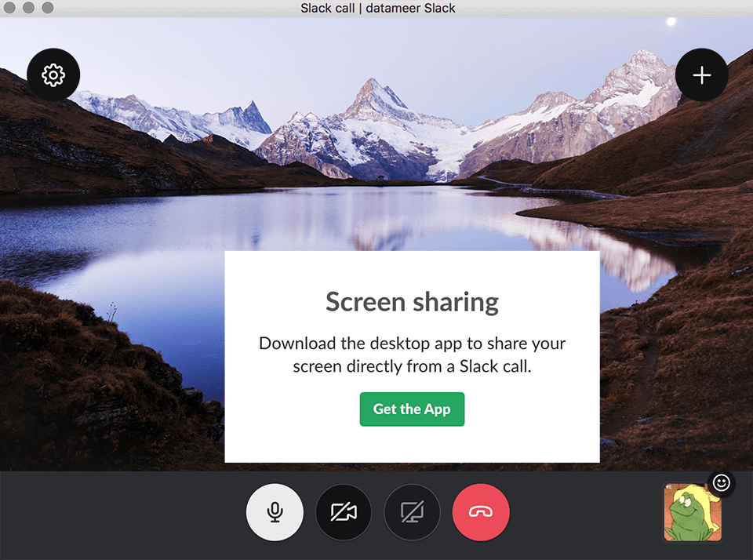Click the Slack call title bar

[376, 8]
